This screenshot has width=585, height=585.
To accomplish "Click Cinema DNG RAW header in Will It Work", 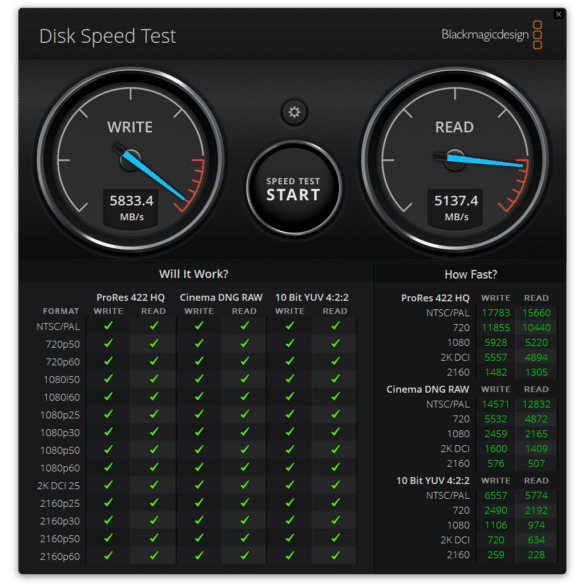I will tap(221, 297).
